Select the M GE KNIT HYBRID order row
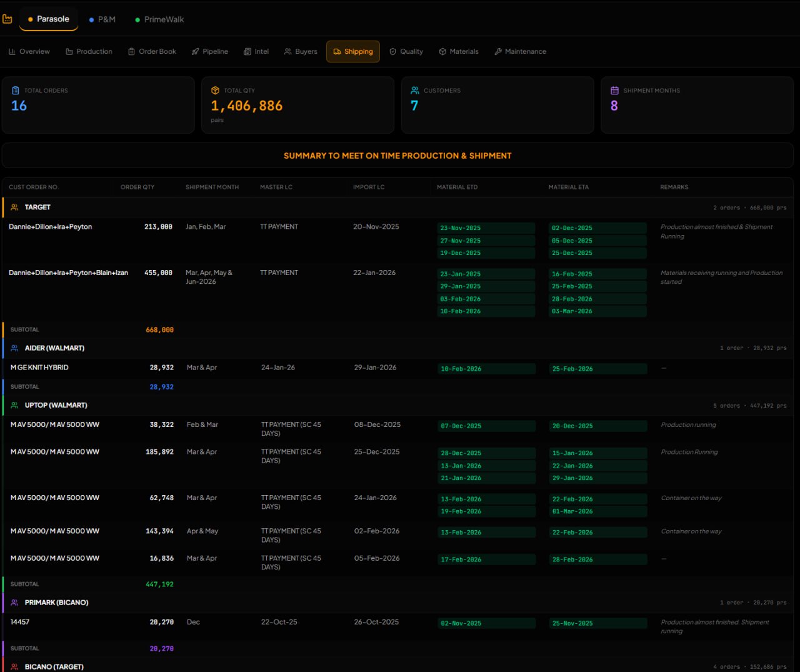The image size is (800, 672). pos(39,368)
